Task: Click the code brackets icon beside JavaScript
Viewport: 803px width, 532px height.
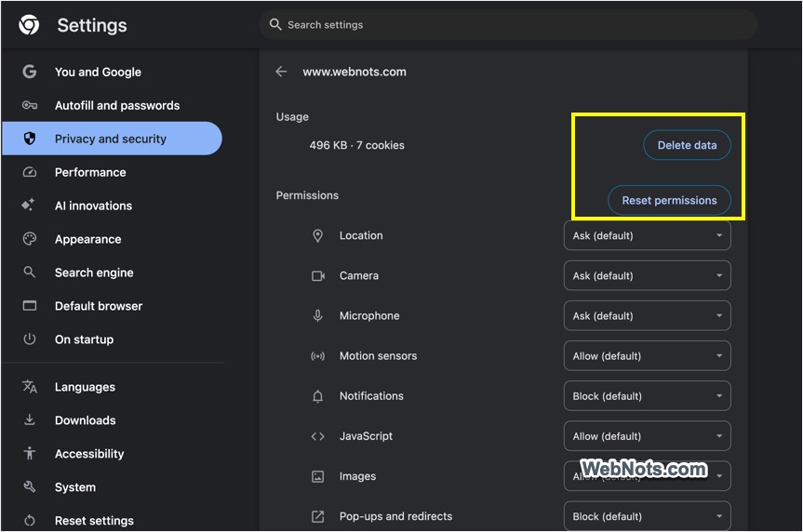Action: pyautogui.click(x=317, y=436)
